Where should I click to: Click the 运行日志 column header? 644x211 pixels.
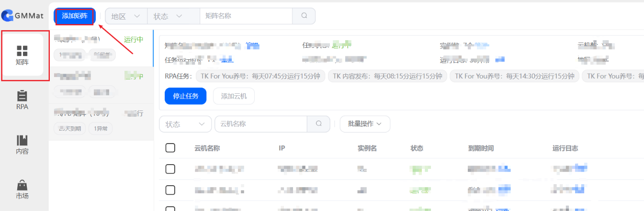click(x=565, y=148)
